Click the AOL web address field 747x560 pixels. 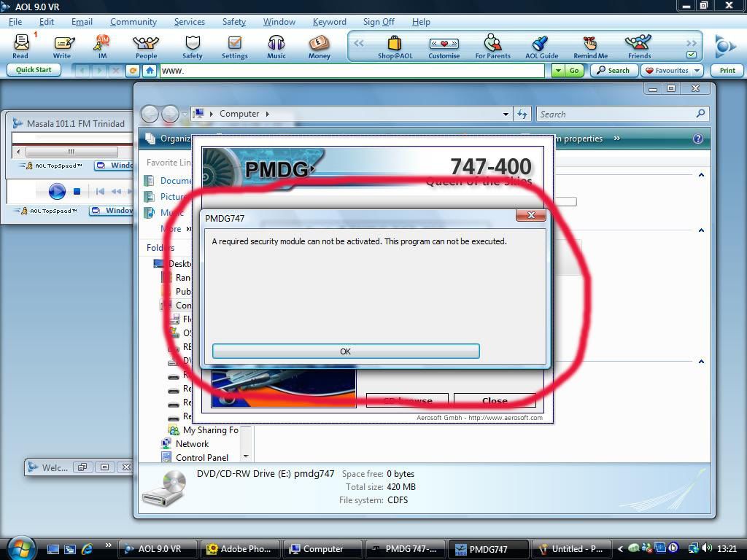click(352, 71)
